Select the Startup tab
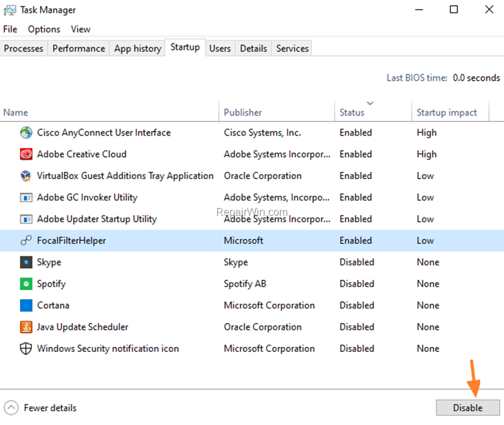Viewport: 504px width, 425px height. point(185,47)
